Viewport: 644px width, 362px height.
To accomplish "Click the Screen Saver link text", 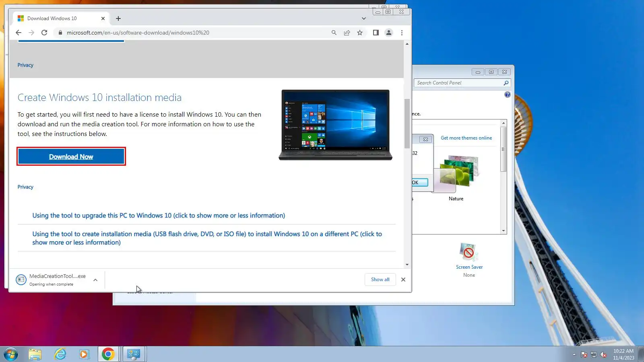I will click(x=469, y=267).
